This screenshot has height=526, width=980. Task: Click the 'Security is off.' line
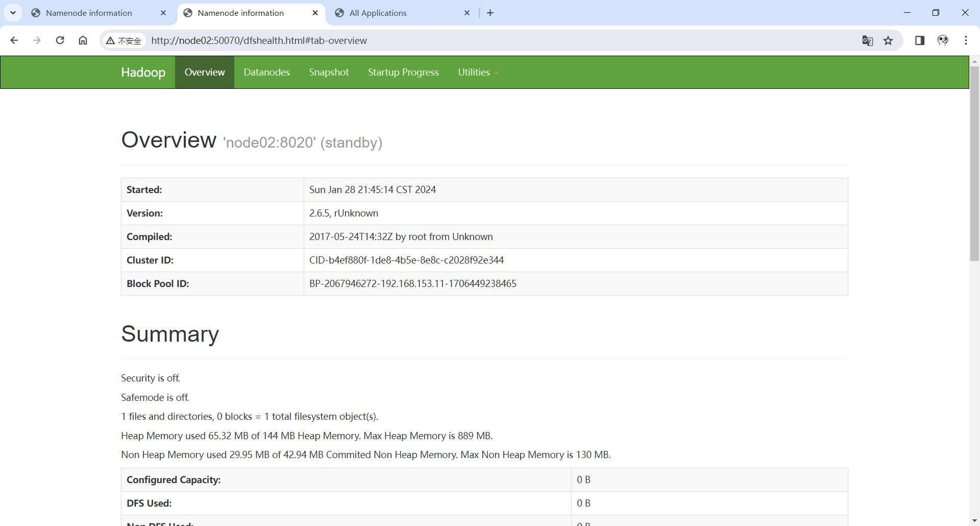click(151, 378)
